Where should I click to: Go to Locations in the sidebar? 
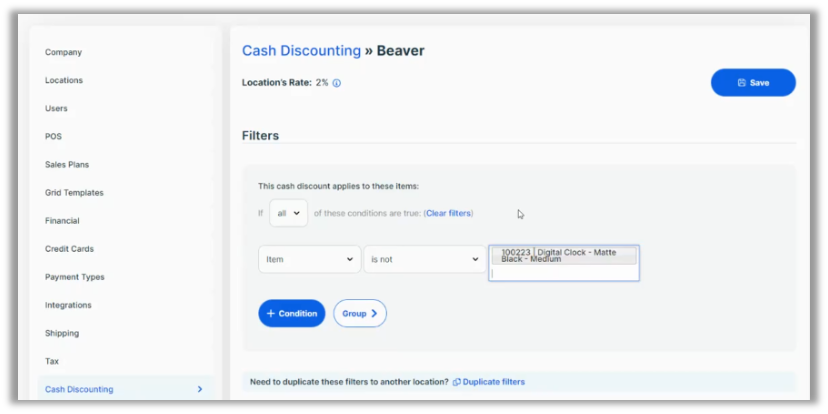[x=64, y=80]
